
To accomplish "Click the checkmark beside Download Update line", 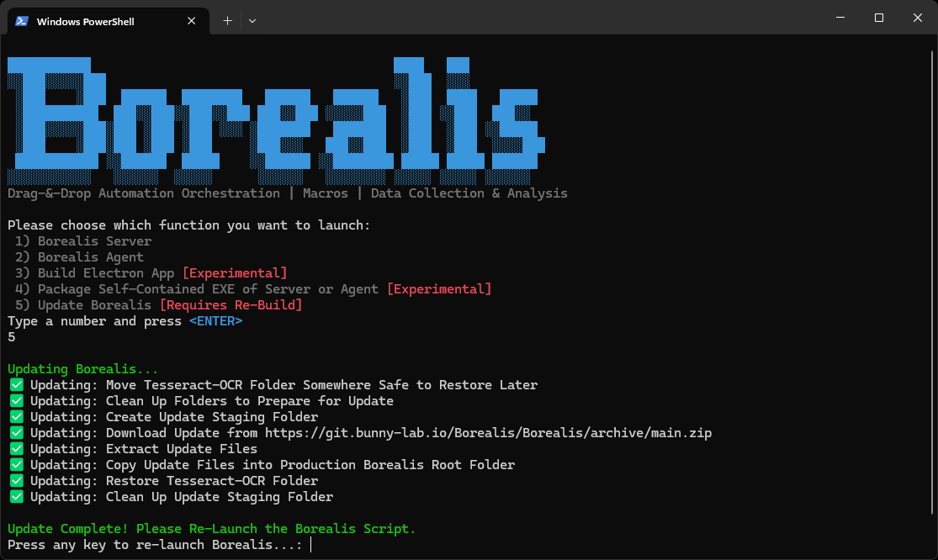I will click(16, 432).
